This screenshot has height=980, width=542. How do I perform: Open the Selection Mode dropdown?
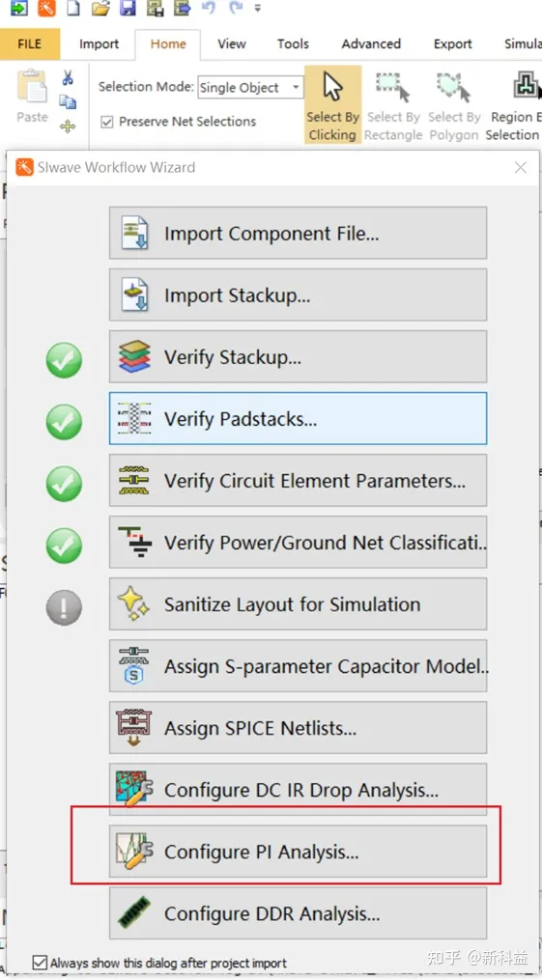point(250,88)
